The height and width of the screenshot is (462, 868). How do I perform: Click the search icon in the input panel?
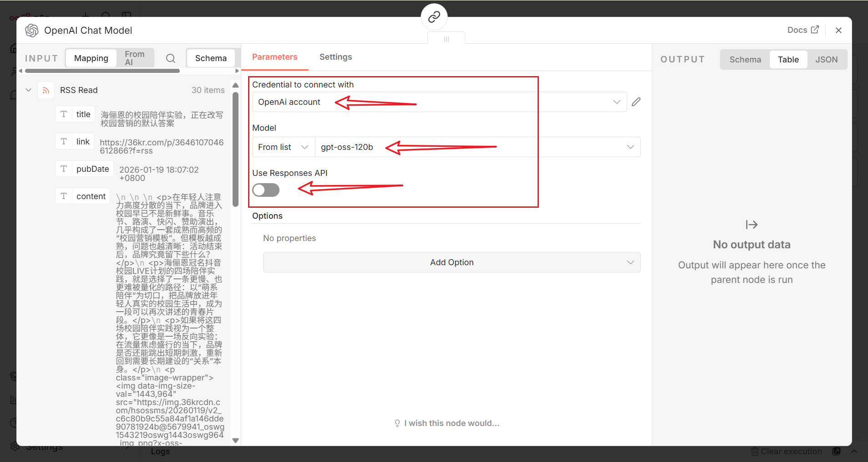(x=171, y=58)
